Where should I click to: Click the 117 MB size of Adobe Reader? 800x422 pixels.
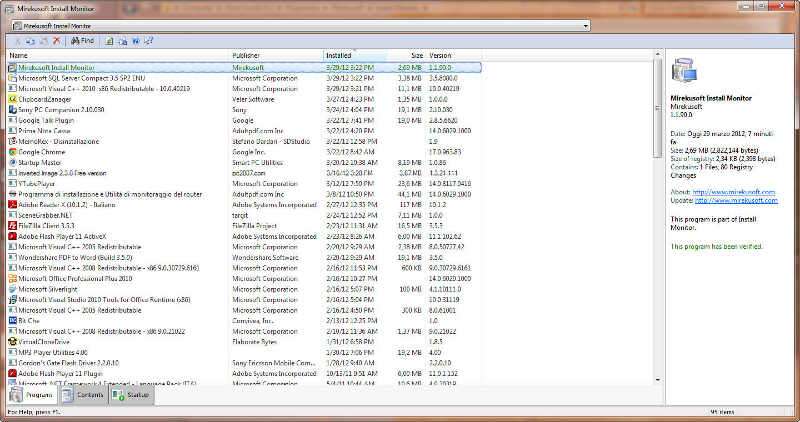(x=412, y=205)
